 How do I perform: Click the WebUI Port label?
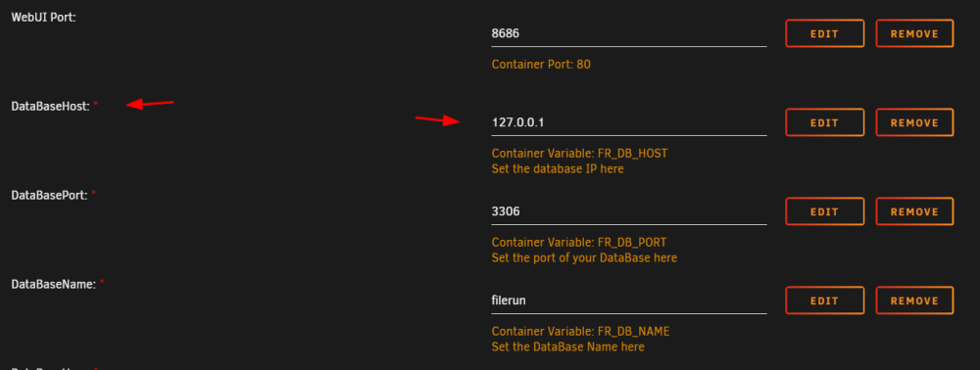click(44, 18)
